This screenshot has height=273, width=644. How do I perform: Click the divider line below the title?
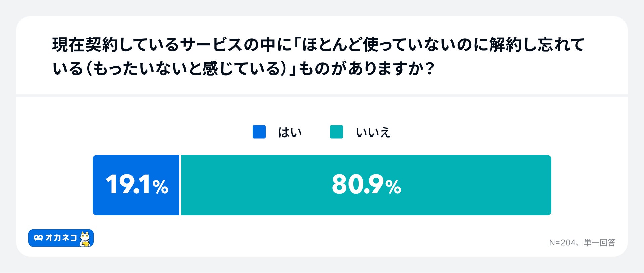point(322,95)
